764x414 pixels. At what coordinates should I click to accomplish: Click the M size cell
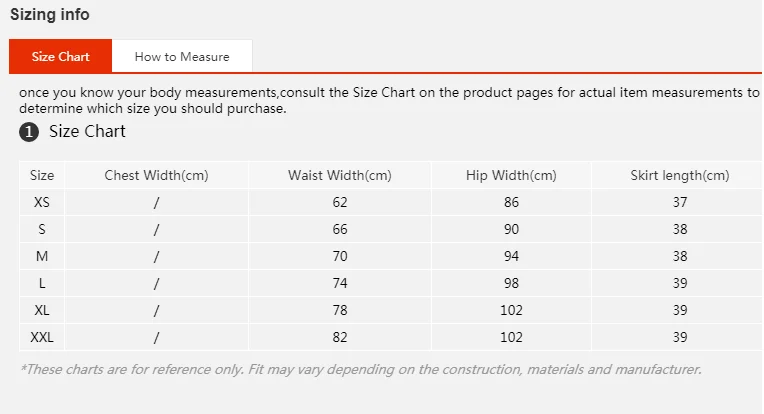(x=42, y=256)
